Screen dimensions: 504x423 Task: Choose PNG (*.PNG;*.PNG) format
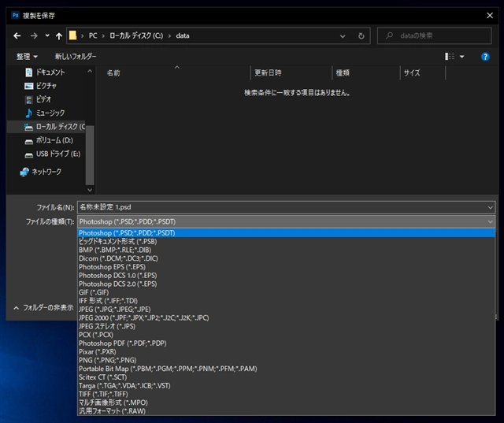coord(286,360)
